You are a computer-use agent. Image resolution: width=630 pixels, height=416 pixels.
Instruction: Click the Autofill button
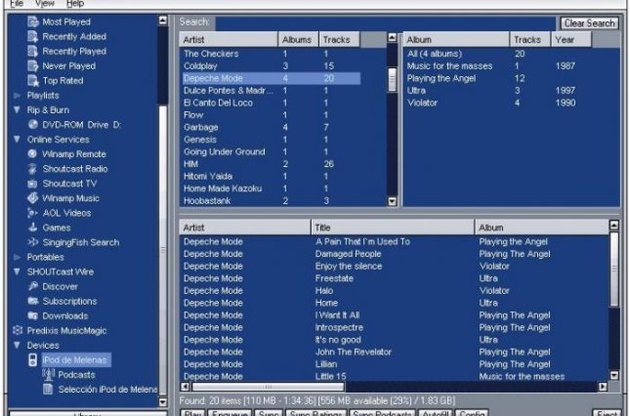pos(435,413)
